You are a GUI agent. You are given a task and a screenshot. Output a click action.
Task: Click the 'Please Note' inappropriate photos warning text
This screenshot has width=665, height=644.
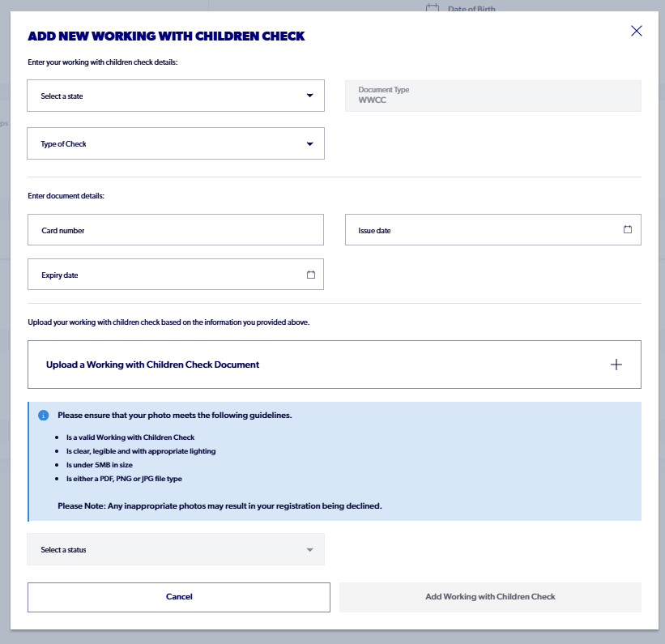(220, 505)
